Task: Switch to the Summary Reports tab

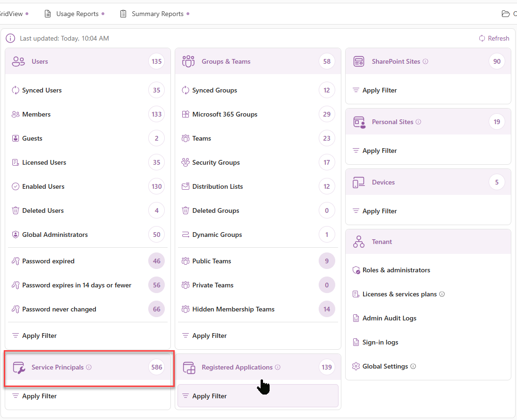Action: coord(157,14)
